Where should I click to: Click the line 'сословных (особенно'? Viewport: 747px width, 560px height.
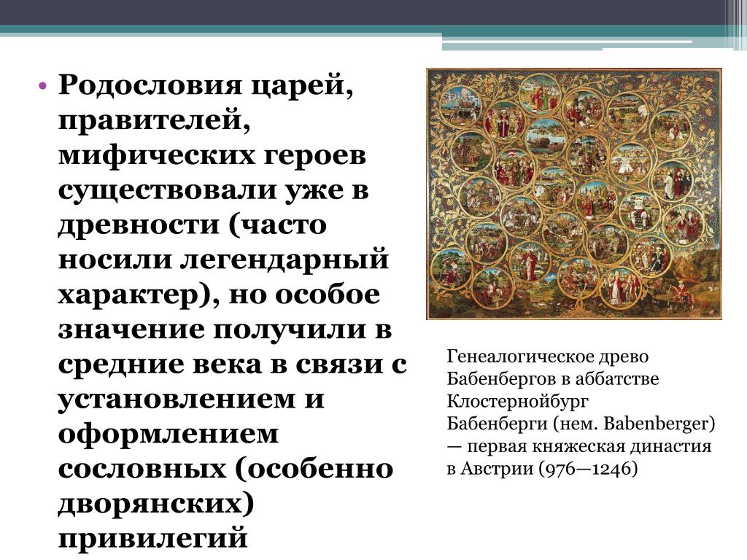(226, 469)
